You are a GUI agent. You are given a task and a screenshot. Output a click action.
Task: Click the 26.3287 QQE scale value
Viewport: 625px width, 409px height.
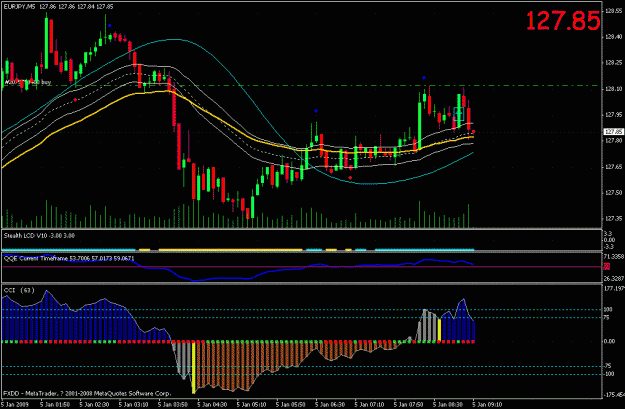click(x=614, y=278)
